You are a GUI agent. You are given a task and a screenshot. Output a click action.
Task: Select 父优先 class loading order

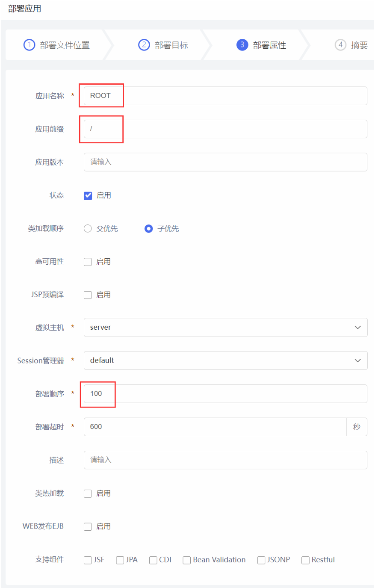point(88,229)
